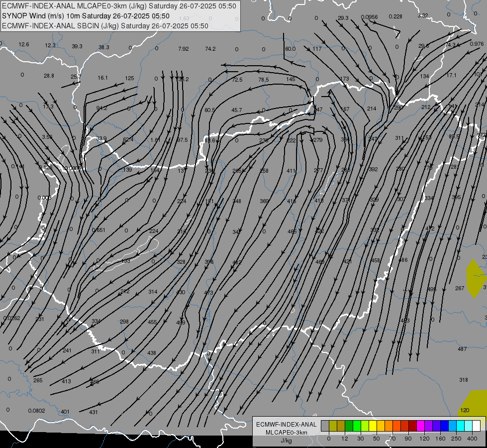Image resolution: width=487 pixels, height=448 pixels.
Task: Click the J/kg unit label in the legend
Action: point(287,441)
